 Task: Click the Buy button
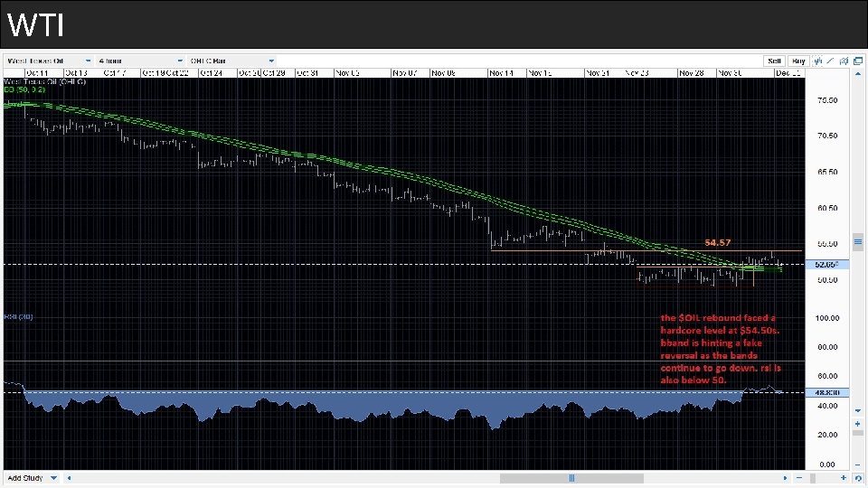[x=798, y=61]
